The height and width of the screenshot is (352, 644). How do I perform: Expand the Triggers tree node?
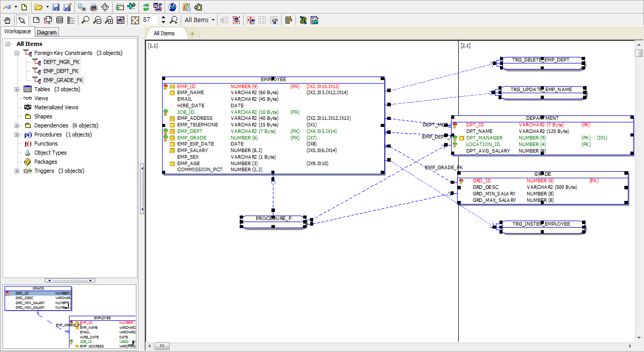17,171
